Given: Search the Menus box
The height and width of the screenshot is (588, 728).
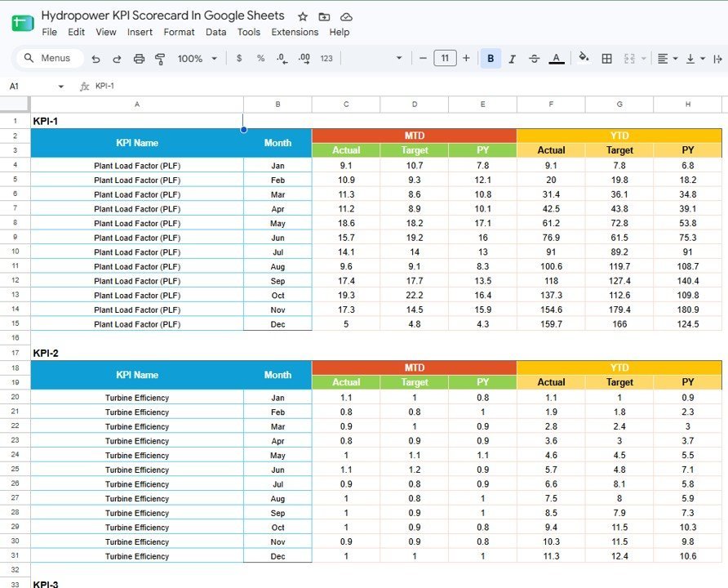Looking at the screenshot, I should coord(50,58).
